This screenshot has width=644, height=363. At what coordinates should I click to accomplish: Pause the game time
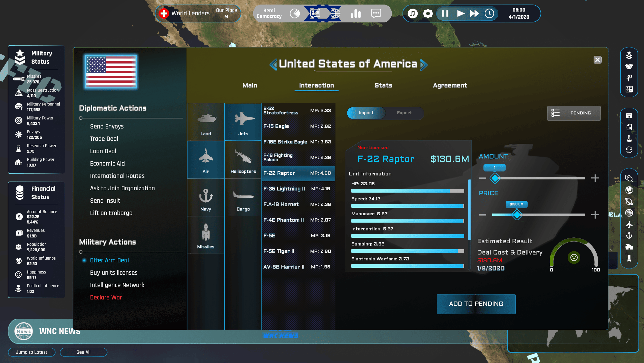(x=445, y=13)
